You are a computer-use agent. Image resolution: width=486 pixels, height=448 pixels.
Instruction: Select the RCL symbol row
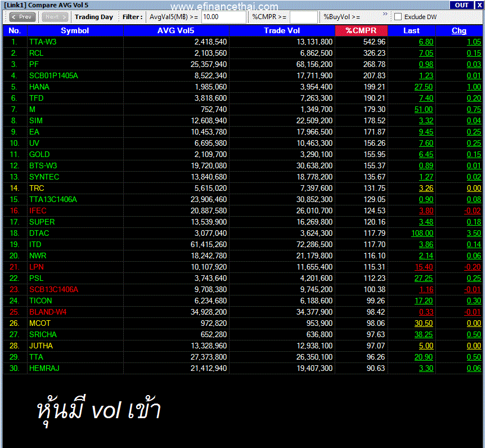[36, 53]
